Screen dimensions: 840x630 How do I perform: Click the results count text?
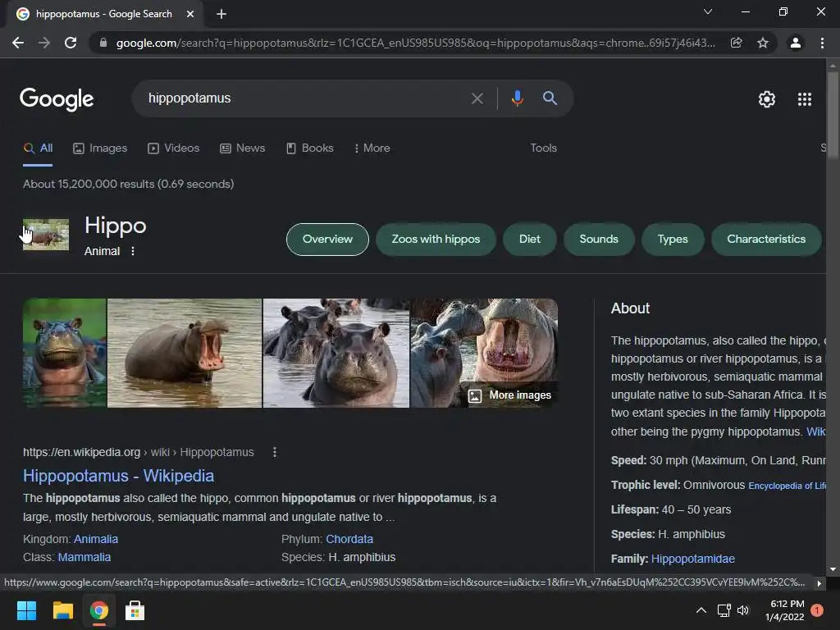[x=129, y=185]
